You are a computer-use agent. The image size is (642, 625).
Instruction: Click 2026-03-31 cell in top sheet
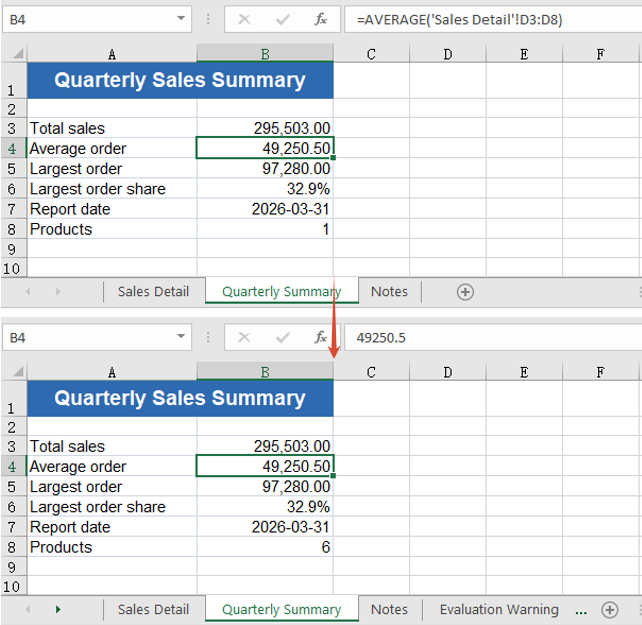click(265, 208)
